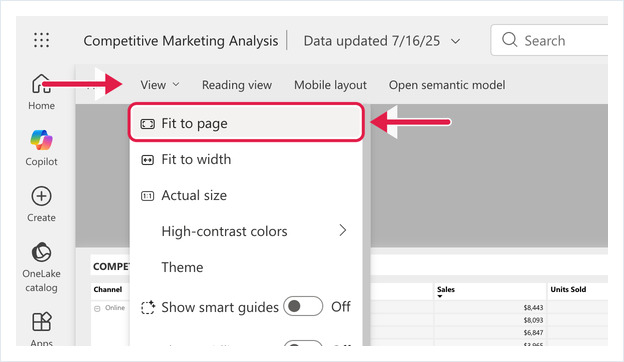
Task: Click the smart guides dotted icon
Action: coord(148,308)
